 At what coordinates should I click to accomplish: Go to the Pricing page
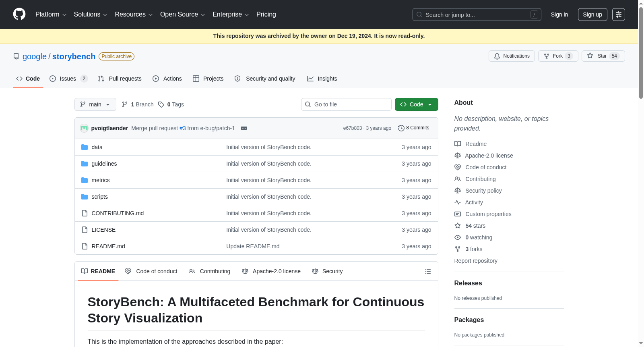266,15
